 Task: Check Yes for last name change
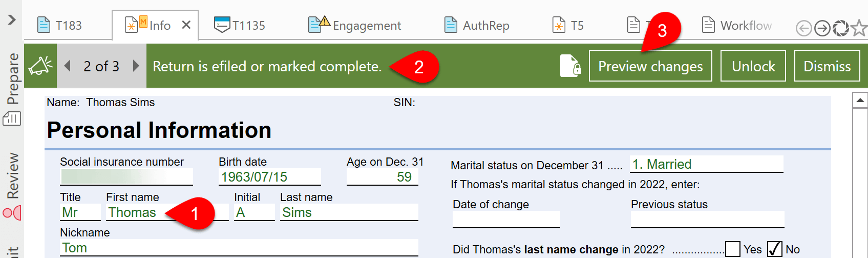coord(733,249)
